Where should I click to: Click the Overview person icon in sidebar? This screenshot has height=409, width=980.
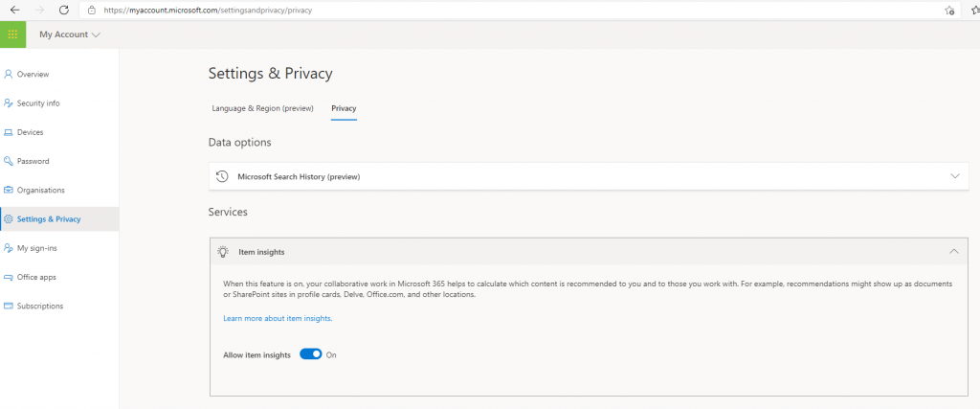pyautogui.click(x=9, y=74)
